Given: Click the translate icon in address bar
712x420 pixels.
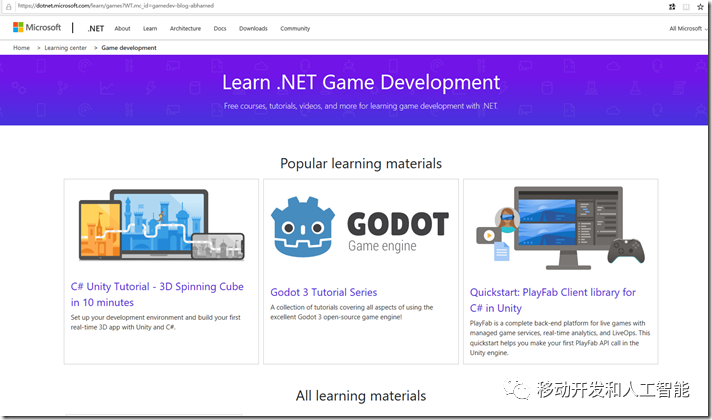Looking at the screenshot, I should tap(672, 6).
